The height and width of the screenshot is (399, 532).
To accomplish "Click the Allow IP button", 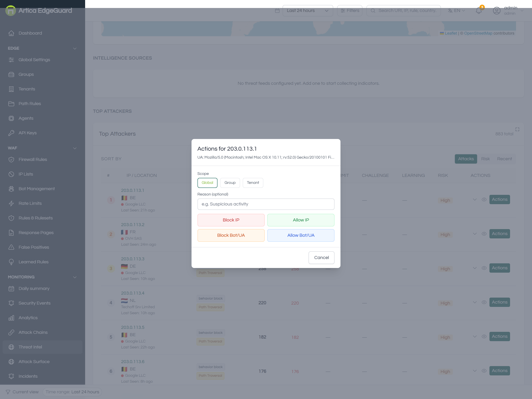I will coord(301,220).
